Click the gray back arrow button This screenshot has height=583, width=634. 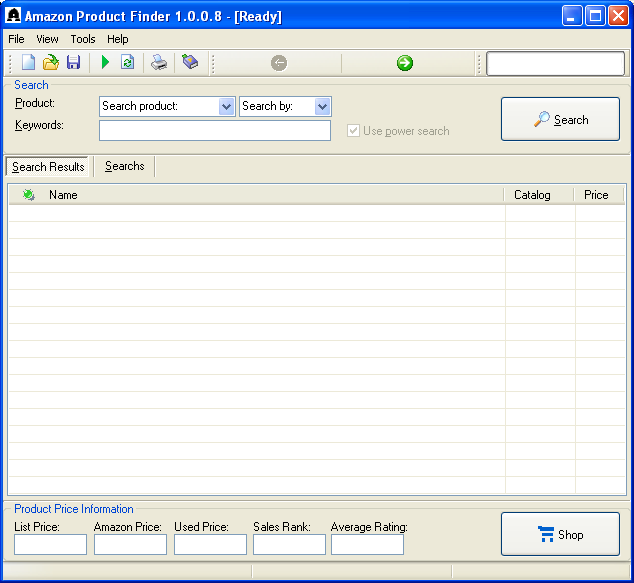click(279, 63)
